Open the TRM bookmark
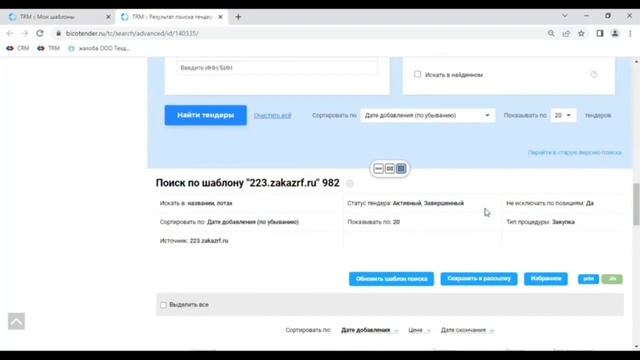Screen dimensions: 640x360 point(48,48)
